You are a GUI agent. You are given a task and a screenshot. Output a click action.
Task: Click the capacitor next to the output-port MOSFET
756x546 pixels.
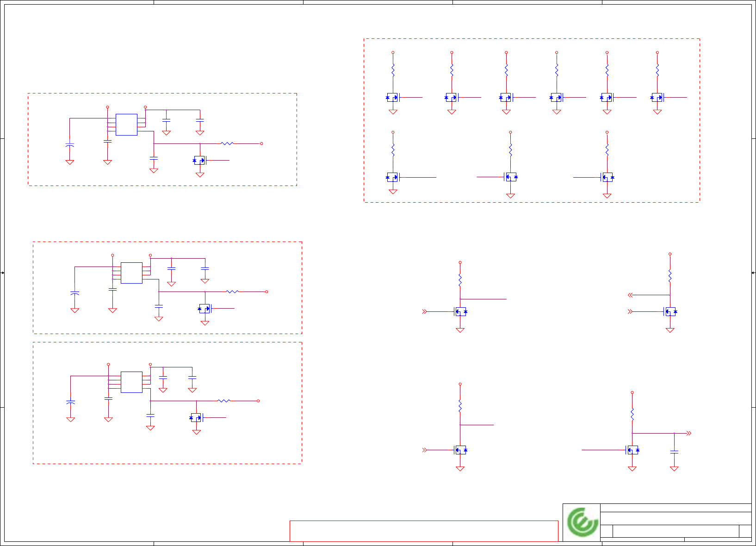tap(674, 451)
